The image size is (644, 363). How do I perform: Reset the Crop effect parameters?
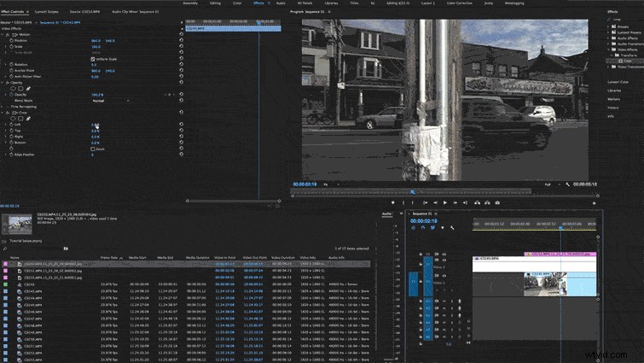click(x=181, y=112)
